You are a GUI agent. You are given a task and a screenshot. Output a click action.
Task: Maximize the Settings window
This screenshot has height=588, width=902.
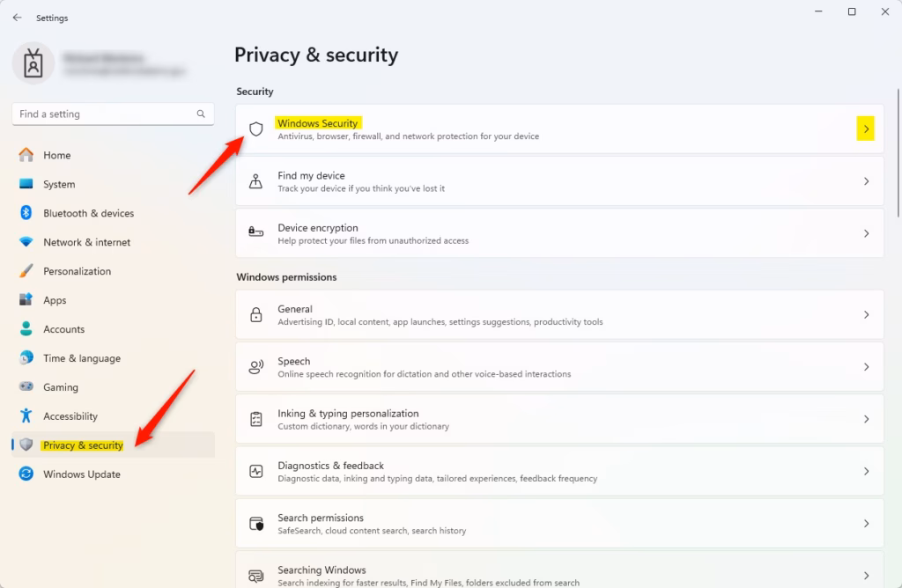852,11
